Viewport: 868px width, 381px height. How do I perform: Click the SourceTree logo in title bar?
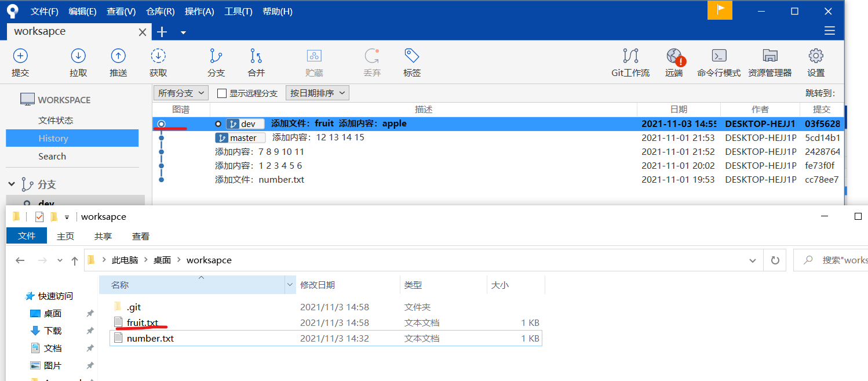[12, 11]
